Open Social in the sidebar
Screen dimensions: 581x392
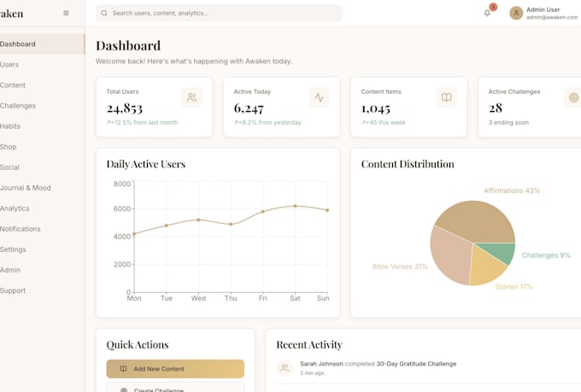click(42, 167)
